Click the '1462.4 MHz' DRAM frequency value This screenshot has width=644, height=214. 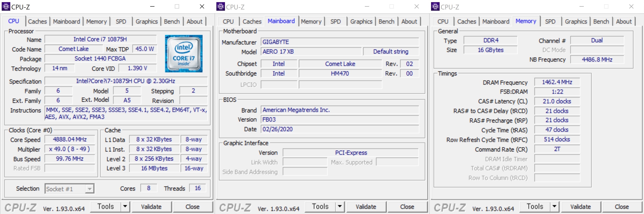click(x=557, y=82)
